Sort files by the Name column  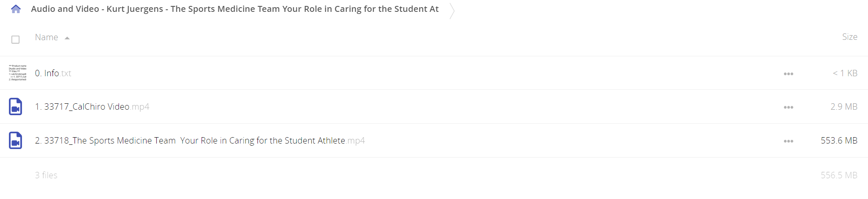pyautogui.click(x=47, y=37)
